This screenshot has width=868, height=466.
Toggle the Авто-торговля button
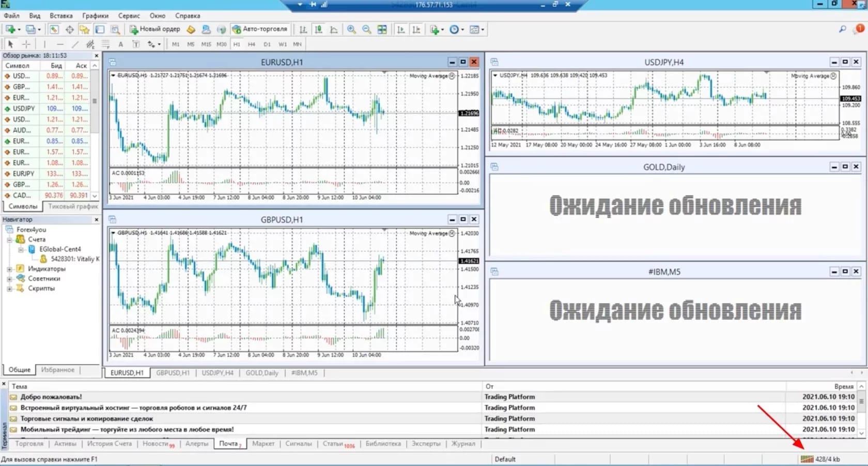point(260,29)
